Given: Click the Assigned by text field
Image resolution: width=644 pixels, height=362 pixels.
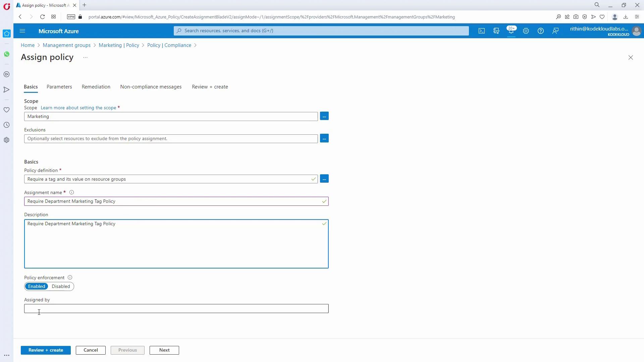Looking at the screenshot, I should (x=176, y=308).
